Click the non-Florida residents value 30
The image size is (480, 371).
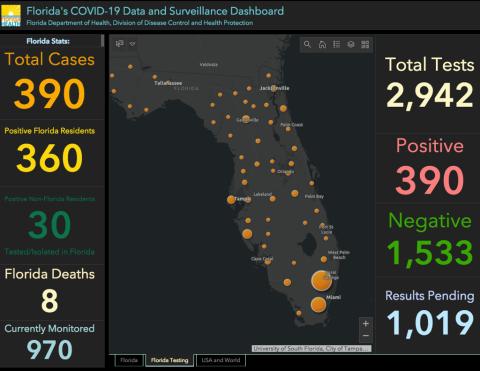click(x=50, y=224)
